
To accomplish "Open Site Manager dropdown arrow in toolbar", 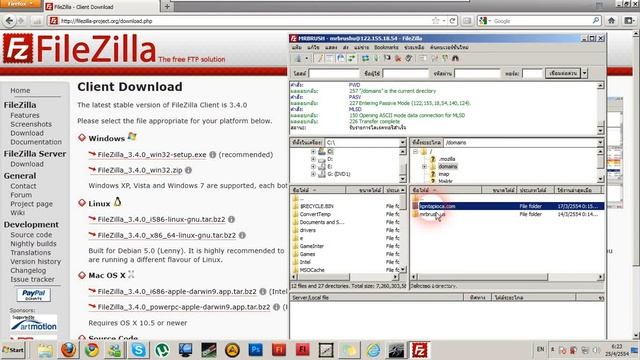I will click(306, 59).
